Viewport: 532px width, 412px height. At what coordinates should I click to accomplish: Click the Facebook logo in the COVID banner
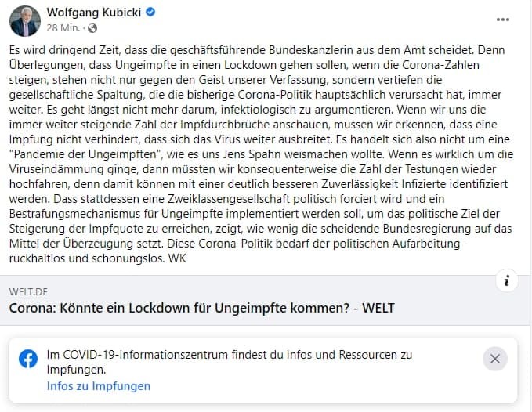click(x=28, y=359)
